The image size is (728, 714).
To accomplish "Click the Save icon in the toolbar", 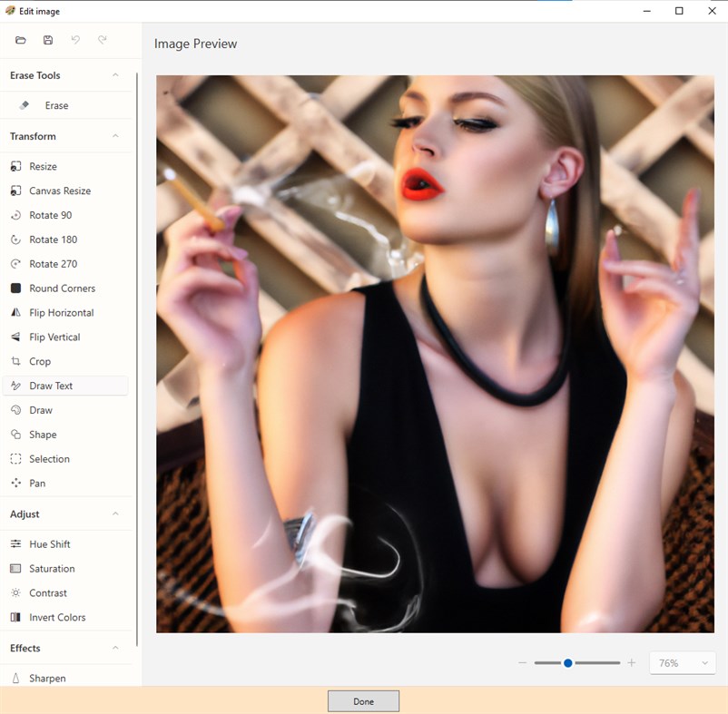I will pyautogui.click(x=48, y=40).
